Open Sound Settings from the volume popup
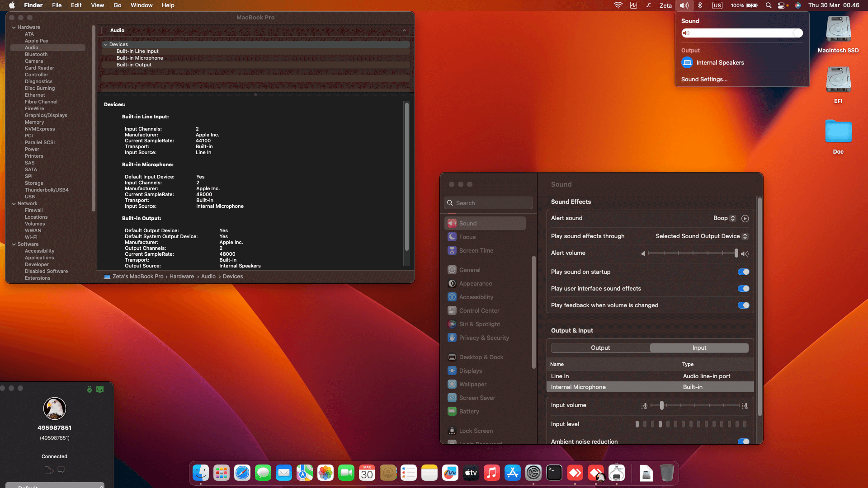The height and width of the screenshot is (488, 868). pos(704,79)
